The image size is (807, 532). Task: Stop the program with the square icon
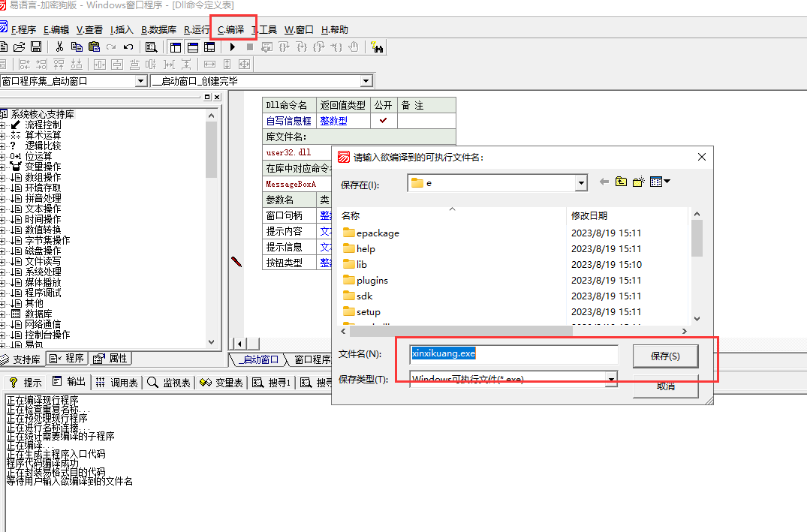click(250, 47)
